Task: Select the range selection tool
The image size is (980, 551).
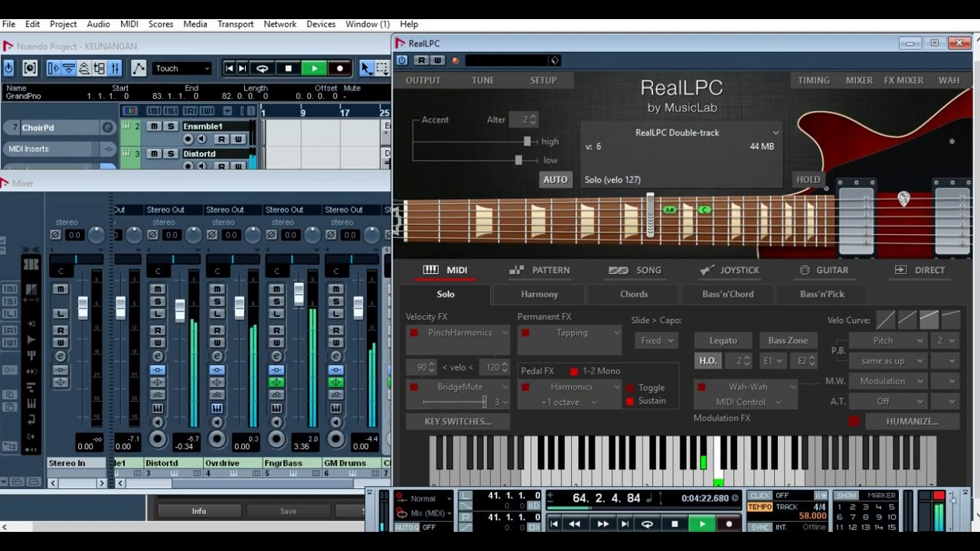Action: (x=382, y=69)
